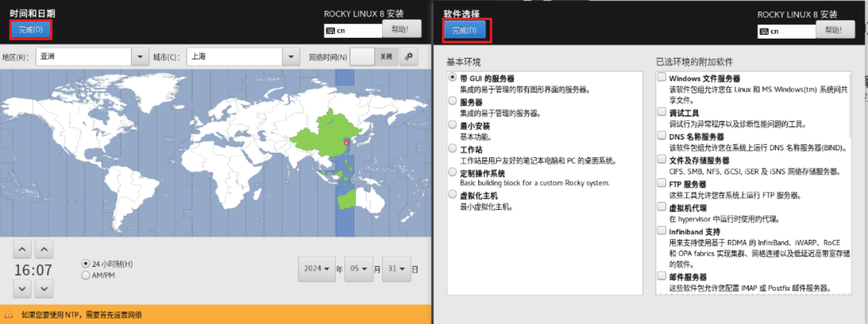The width and height of the screenshot is (868, 324).
Task: Select 带 GUI 的服务器 base environment
Action: coord(453,76)
